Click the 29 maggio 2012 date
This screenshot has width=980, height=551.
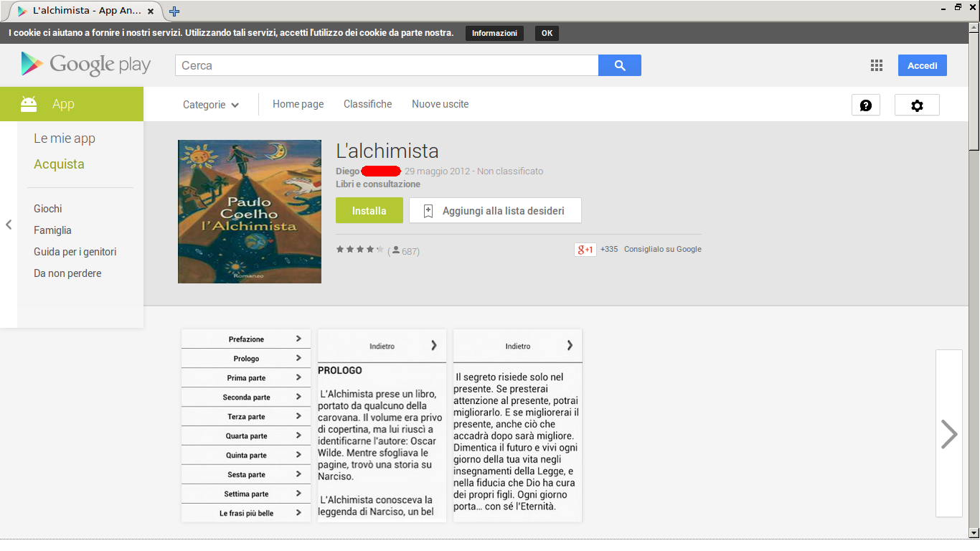437,171
